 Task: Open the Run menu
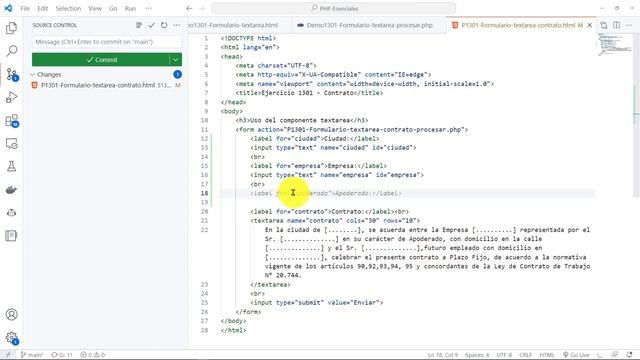(130, 8)
